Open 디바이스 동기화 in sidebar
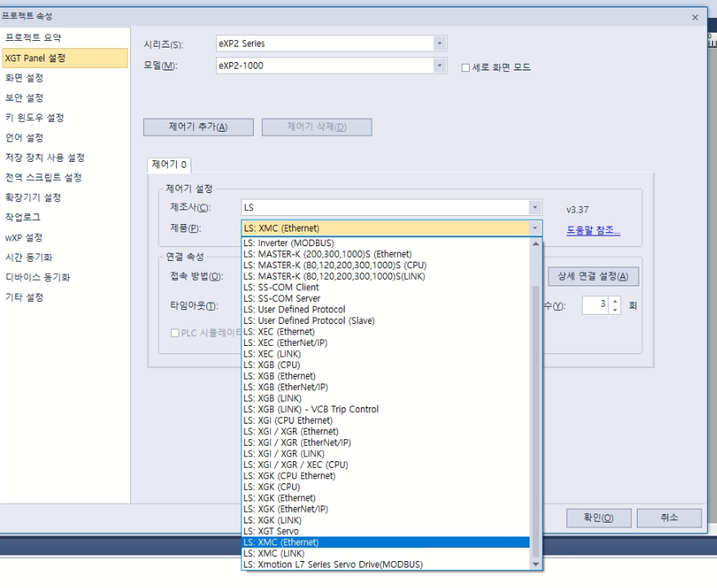717x588 pixels. tap(38, 277)
